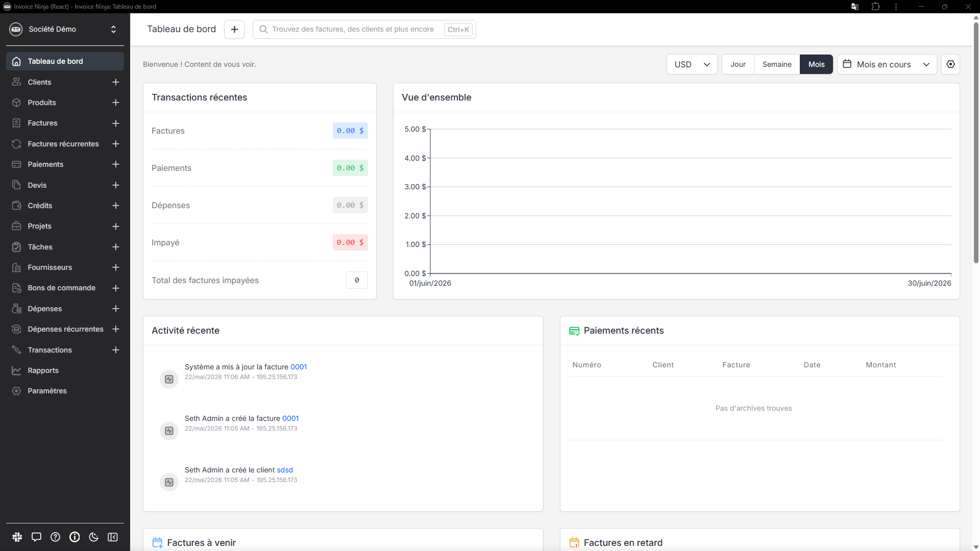This screenshot has height=551, width=980.
Task: Click the Factures à venir calendar icon
Action: point(157,543)
